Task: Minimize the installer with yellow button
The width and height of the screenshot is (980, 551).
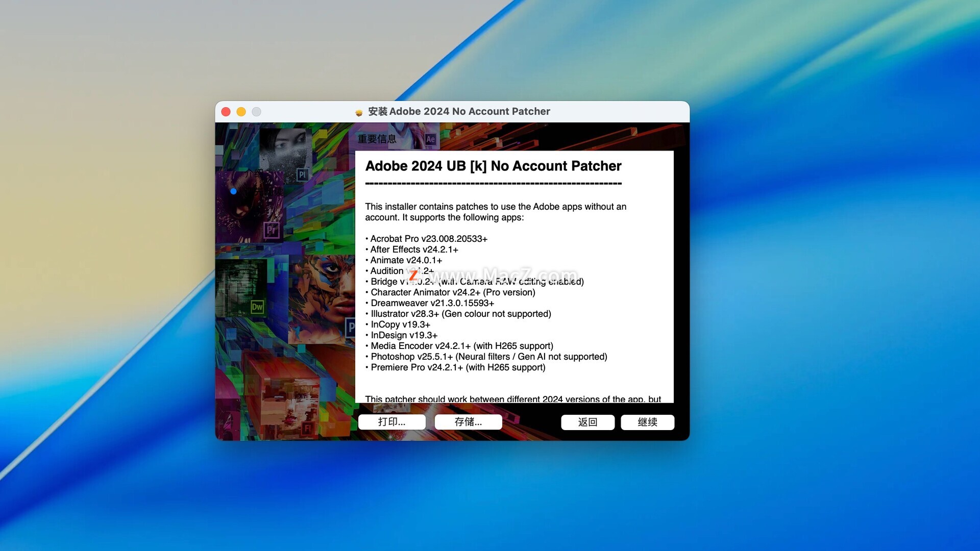Action: click(241, 112)
